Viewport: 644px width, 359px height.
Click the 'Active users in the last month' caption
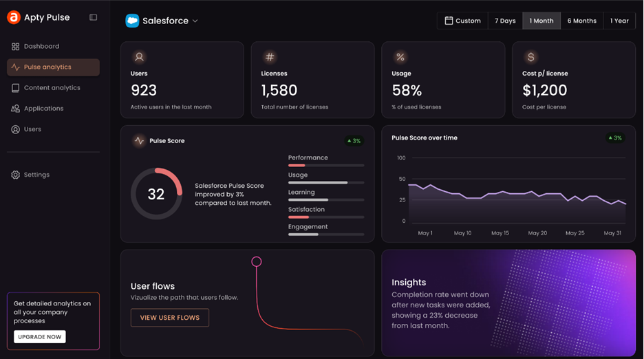(171, 107)
